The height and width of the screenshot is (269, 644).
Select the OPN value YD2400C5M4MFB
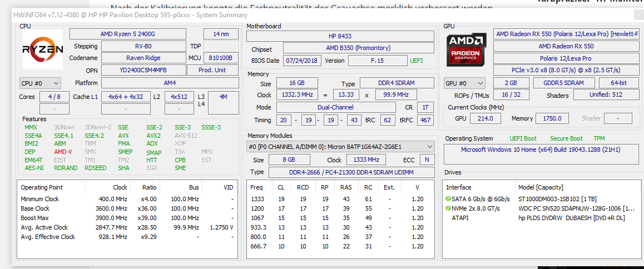click(143, 70)
